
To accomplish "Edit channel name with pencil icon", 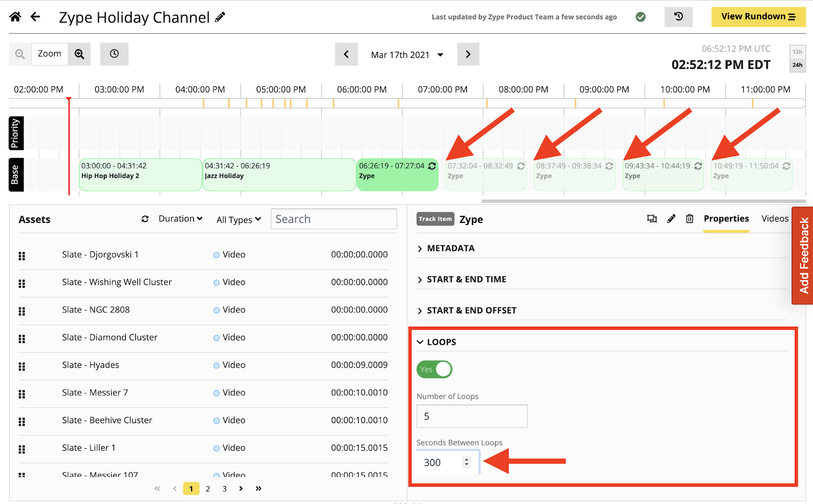I will pos(220,17).
